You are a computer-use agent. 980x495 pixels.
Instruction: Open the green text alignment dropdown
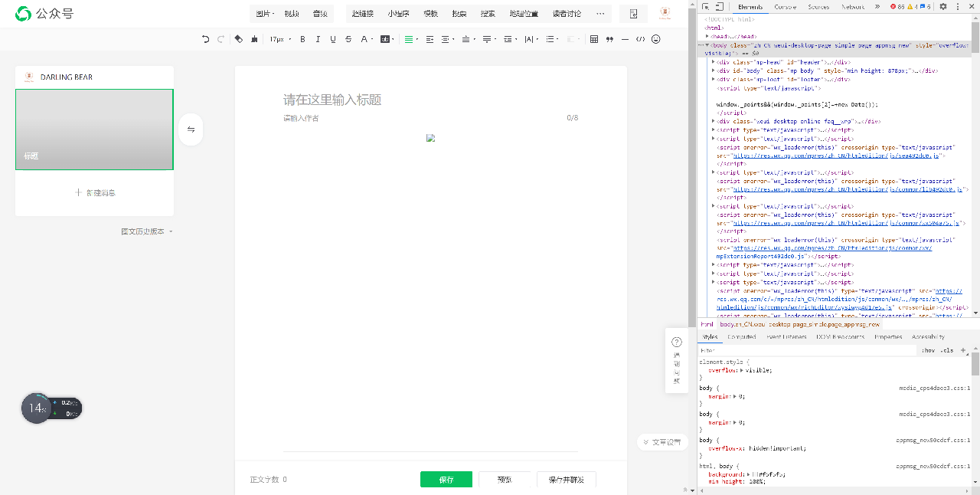point(411,39)
